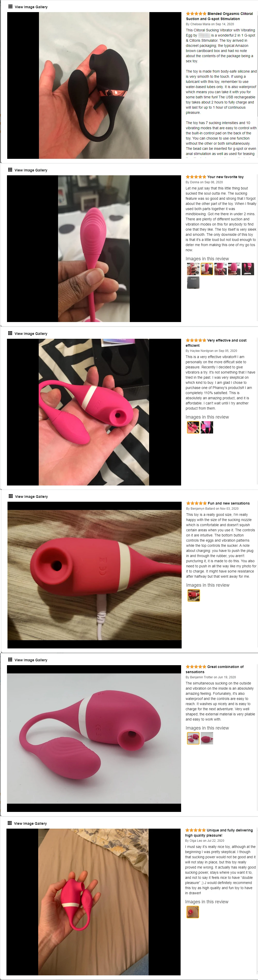Click star rating beside "Your new favorite toy"
Image resolution: width=258 pixels, height=980 pixels.
pyautogui.click(x=196, y=177)
